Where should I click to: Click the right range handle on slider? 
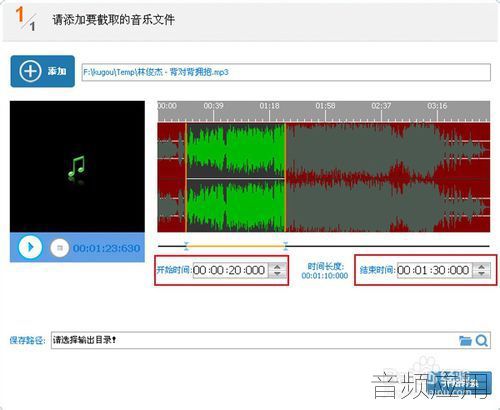286,246
